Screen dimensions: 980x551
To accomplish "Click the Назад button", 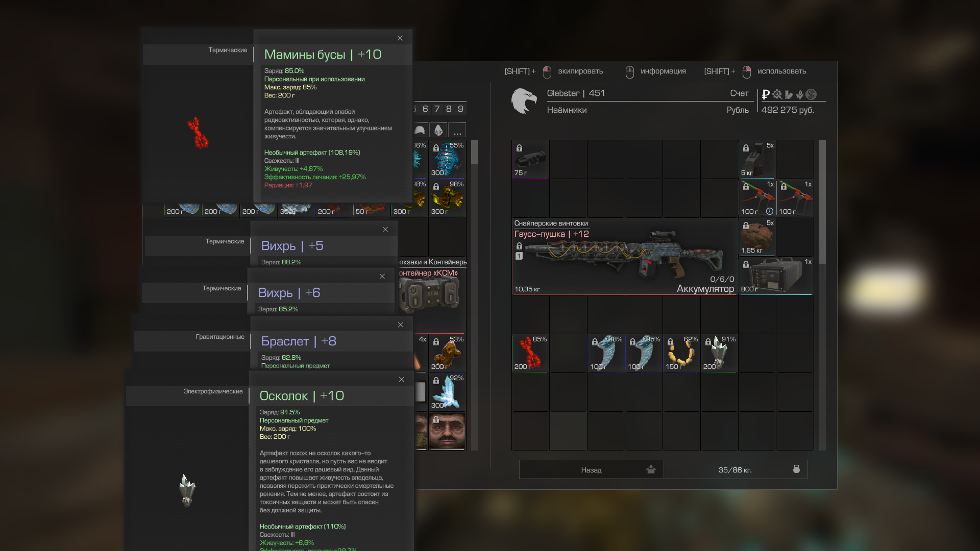I will 591,470.
